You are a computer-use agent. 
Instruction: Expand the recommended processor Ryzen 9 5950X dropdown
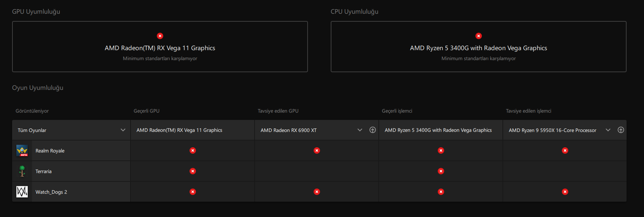pos(608,130)
